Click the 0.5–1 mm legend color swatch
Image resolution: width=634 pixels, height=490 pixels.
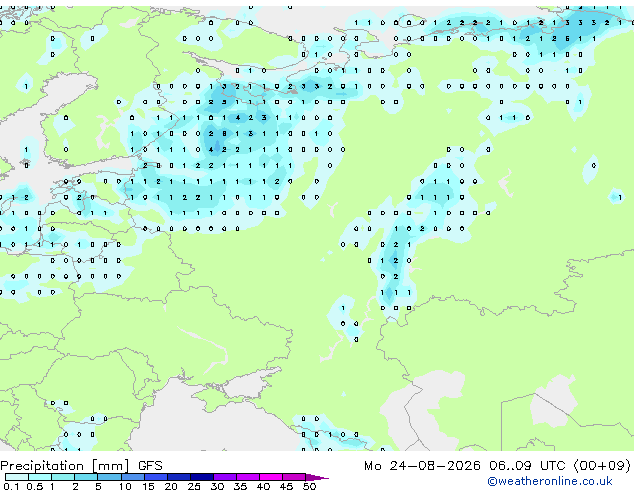pos(40,477)
